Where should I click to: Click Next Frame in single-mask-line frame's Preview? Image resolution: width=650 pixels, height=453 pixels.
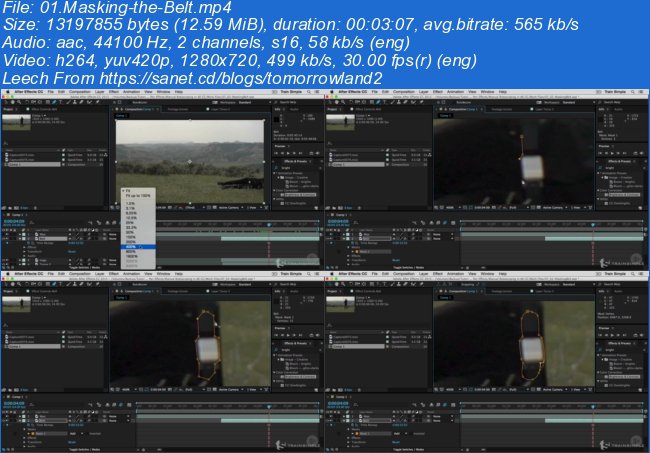[619, 153]
